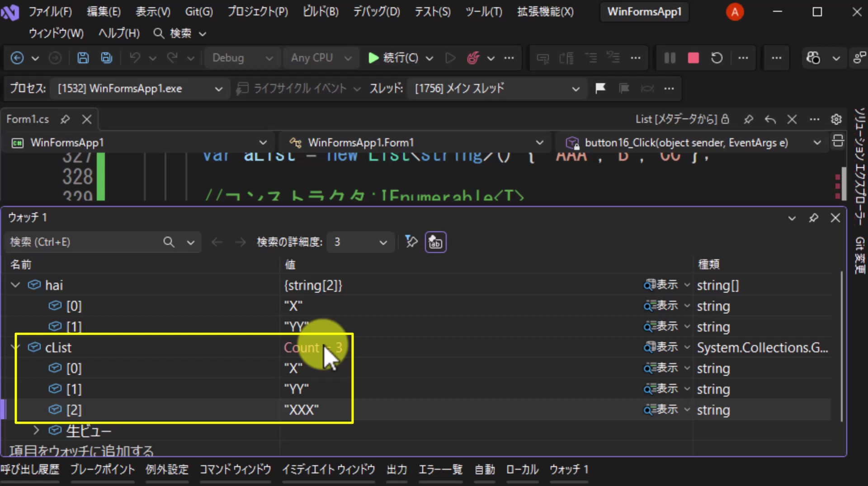
Task: Toggle case-sensitive search button in Watch
Action: [x=435, y=242]
